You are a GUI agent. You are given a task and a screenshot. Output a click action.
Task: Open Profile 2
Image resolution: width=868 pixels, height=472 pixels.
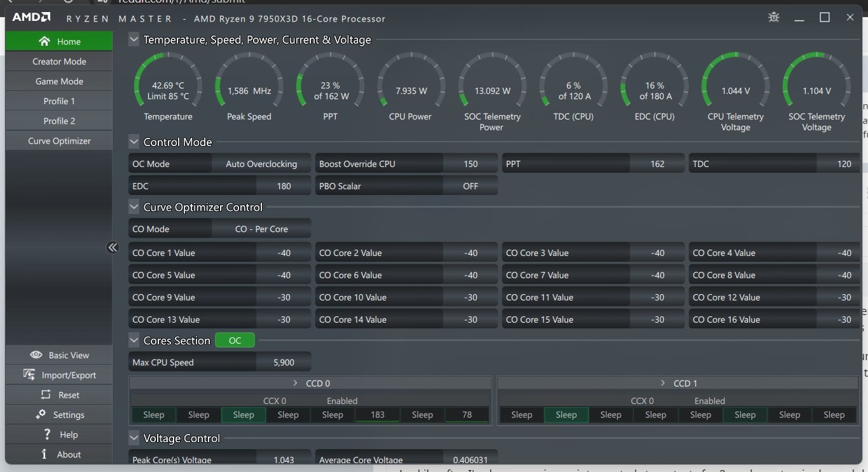59,121
